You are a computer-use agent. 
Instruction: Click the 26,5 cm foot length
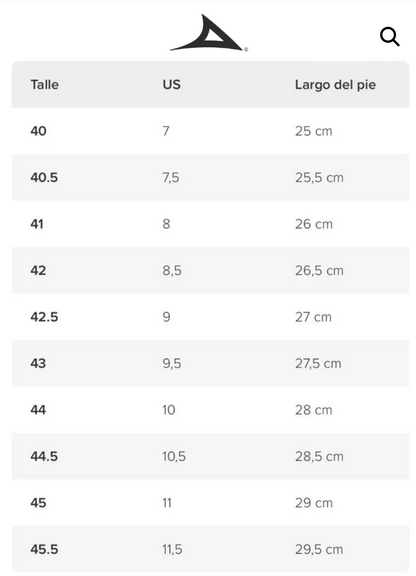[319, 270]
